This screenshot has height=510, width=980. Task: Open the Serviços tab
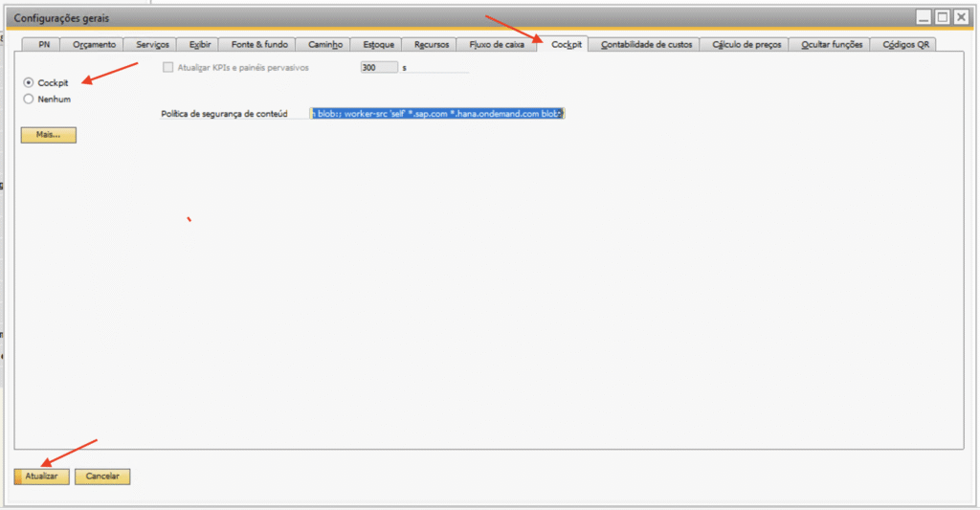pos(153,45)
